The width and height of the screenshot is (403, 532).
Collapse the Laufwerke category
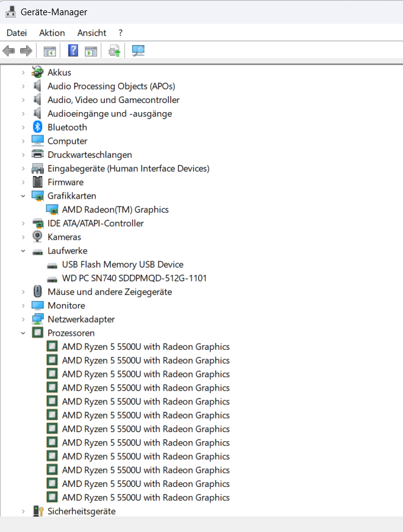[x=23, y=250]
